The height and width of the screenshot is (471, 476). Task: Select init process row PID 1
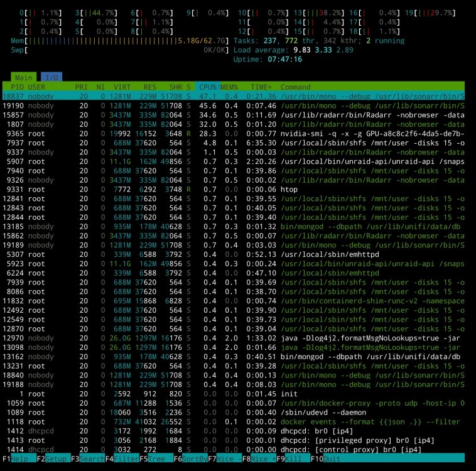[234, 394]
